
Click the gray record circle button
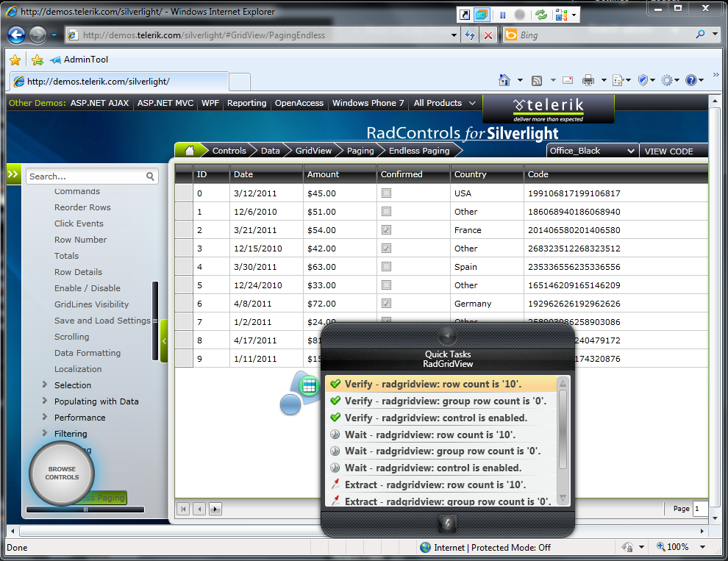[x=520, y=15]
